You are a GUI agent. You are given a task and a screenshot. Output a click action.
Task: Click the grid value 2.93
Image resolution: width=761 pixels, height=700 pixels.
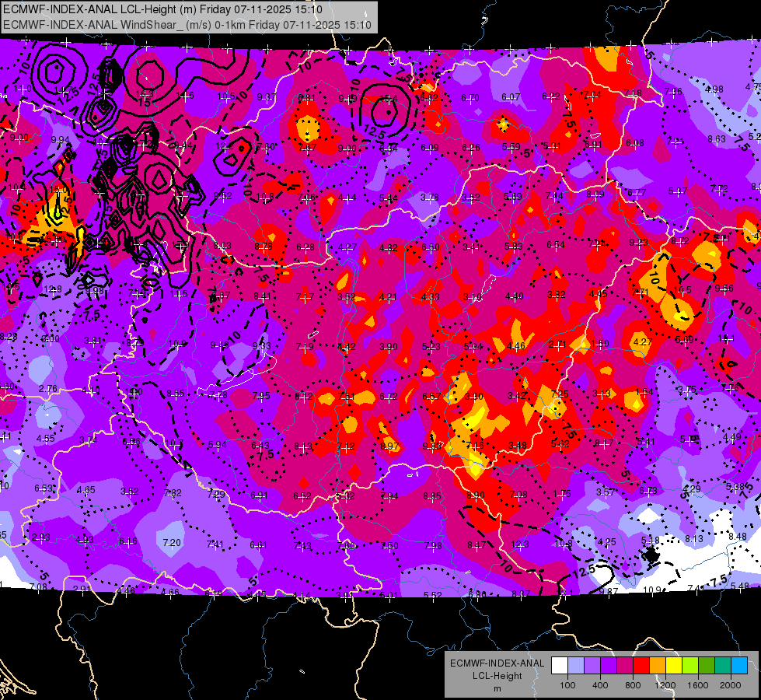41,537
